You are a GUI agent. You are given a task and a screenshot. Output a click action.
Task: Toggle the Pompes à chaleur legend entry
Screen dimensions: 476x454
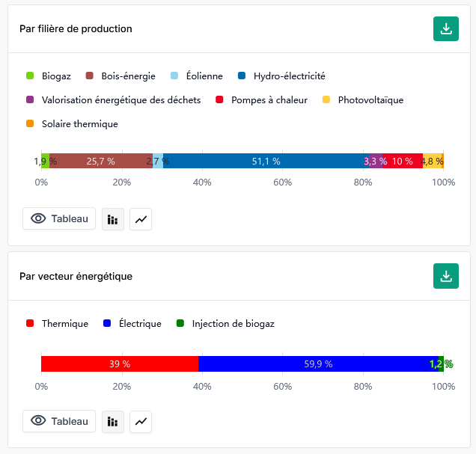[261, 99]
